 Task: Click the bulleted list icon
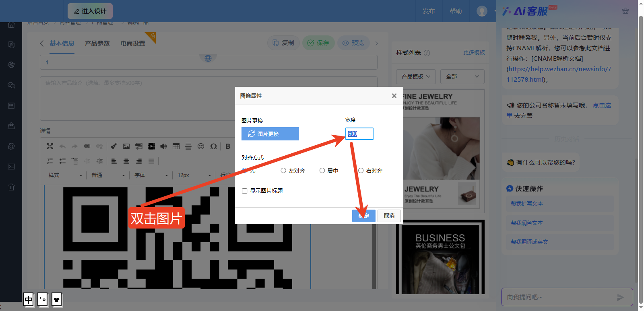click(x=62, y=161)
